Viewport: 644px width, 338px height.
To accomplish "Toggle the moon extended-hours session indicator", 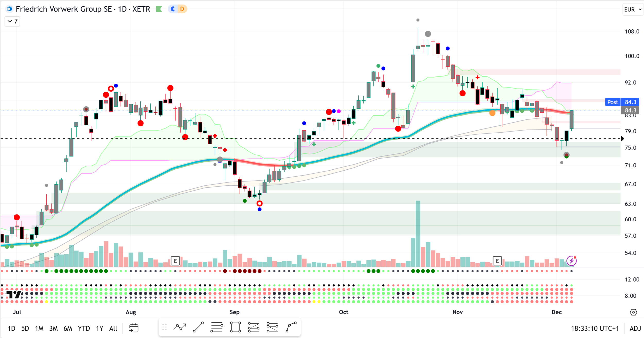I will point(173,9).
